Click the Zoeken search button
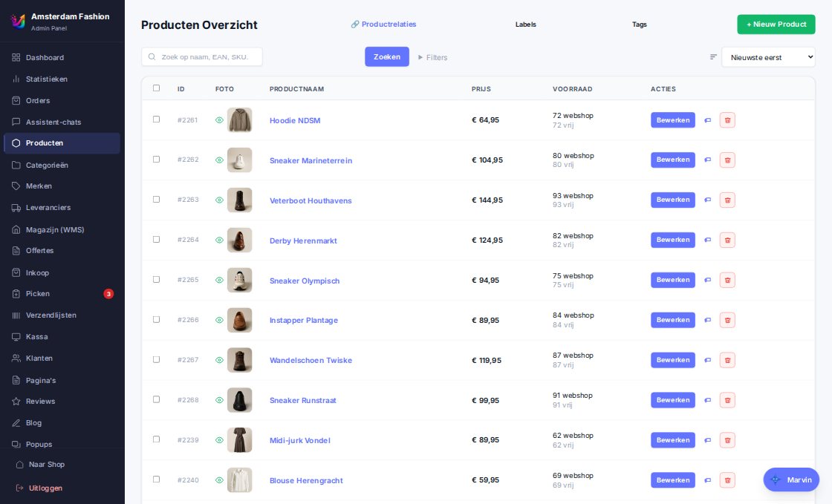This screenshot has width=832, height=504. [x=387, y=56]
